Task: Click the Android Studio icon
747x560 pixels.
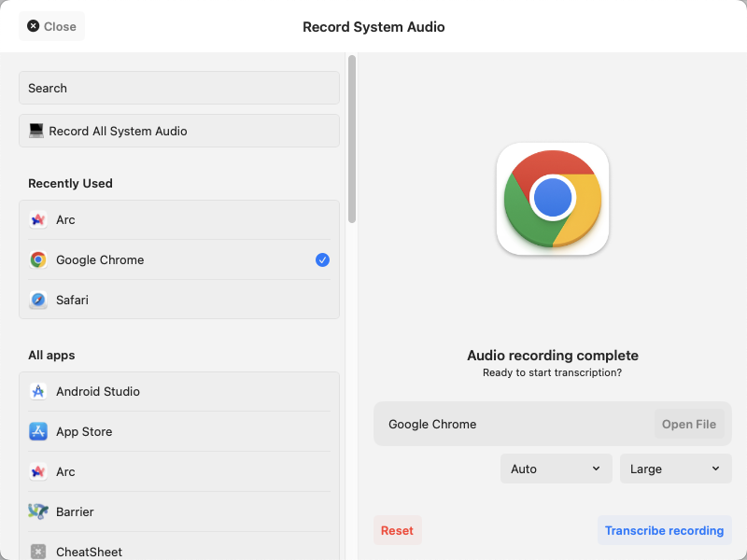Action: click(x=38, y=391)
